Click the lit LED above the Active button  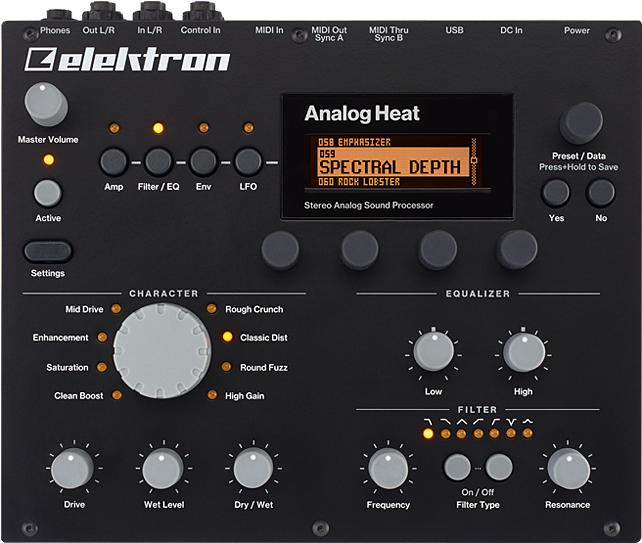[x=48, y=160]
